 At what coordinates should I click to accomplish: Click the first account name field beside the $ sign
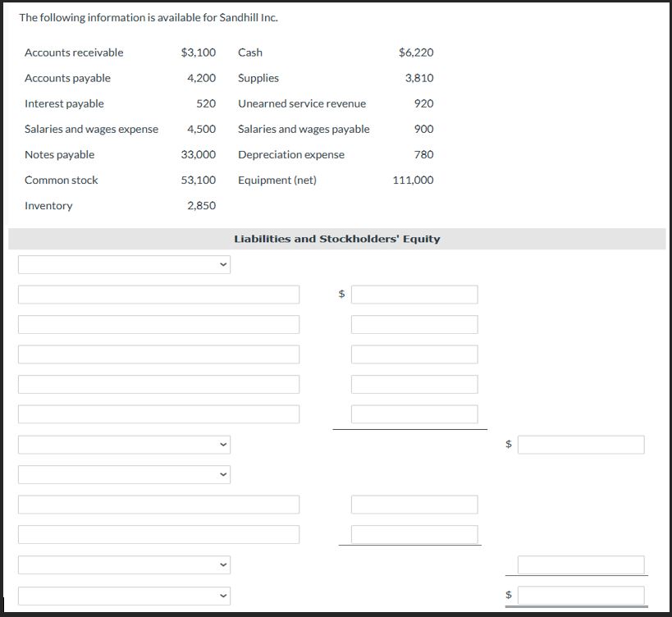158,295
